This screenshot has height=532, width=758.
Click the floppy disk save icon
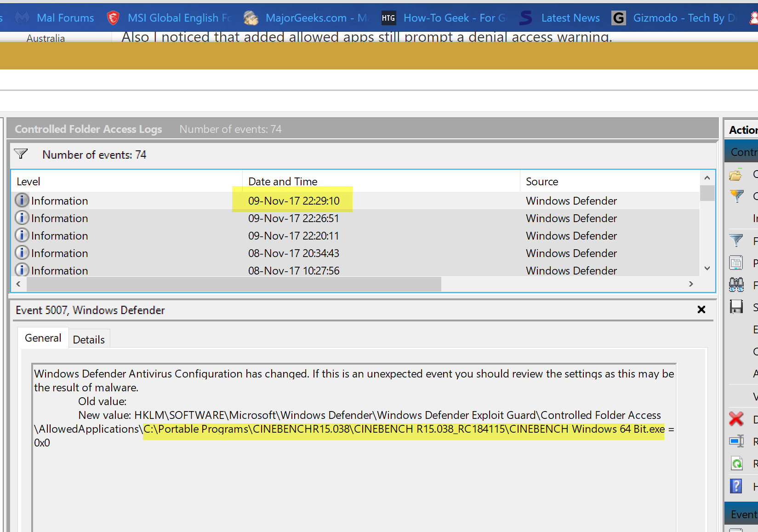tap(736, 307)
